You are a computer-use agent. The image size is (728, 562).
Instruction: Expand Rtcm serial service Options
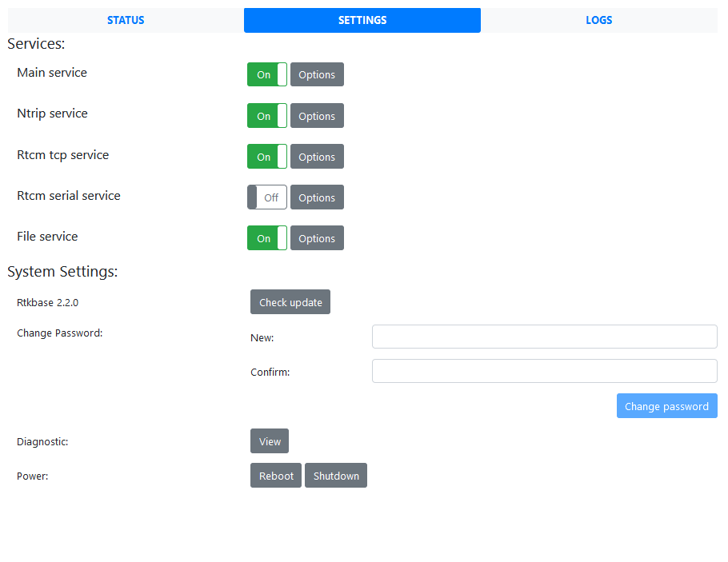(317, 197)
